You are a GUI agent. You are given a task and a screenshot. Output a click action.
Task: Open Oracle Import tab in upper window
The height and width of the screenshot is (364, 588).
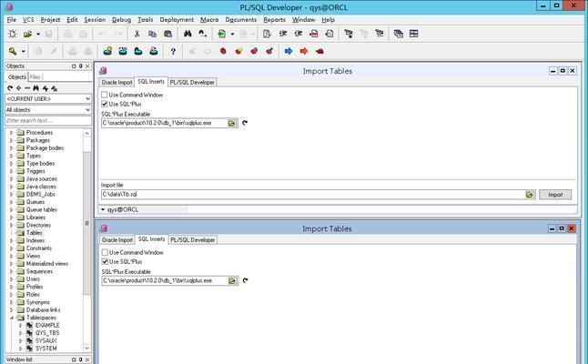pos(117,82)
